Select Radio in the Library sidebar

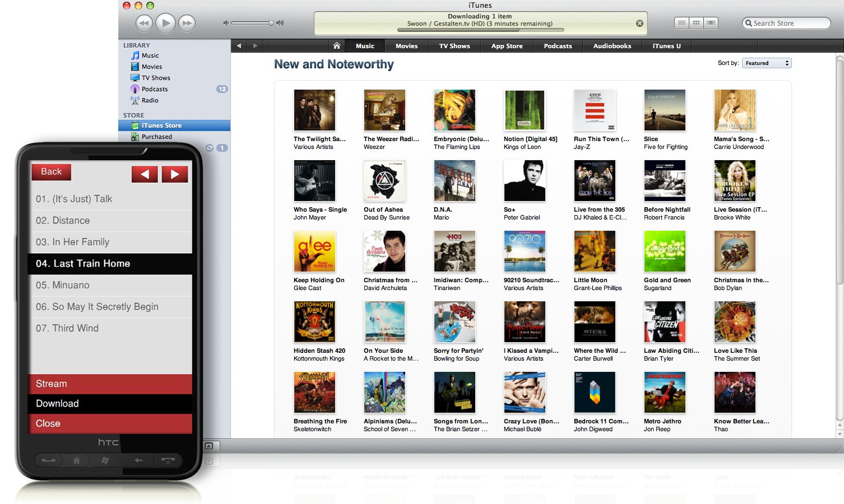pyautogui.click(x=174, y=100)
